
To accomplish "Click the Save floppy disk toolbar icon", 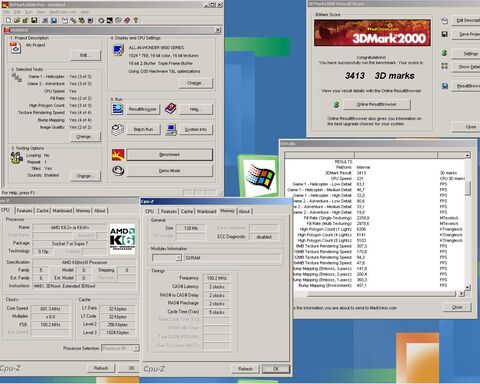I will tap(34, 20).
